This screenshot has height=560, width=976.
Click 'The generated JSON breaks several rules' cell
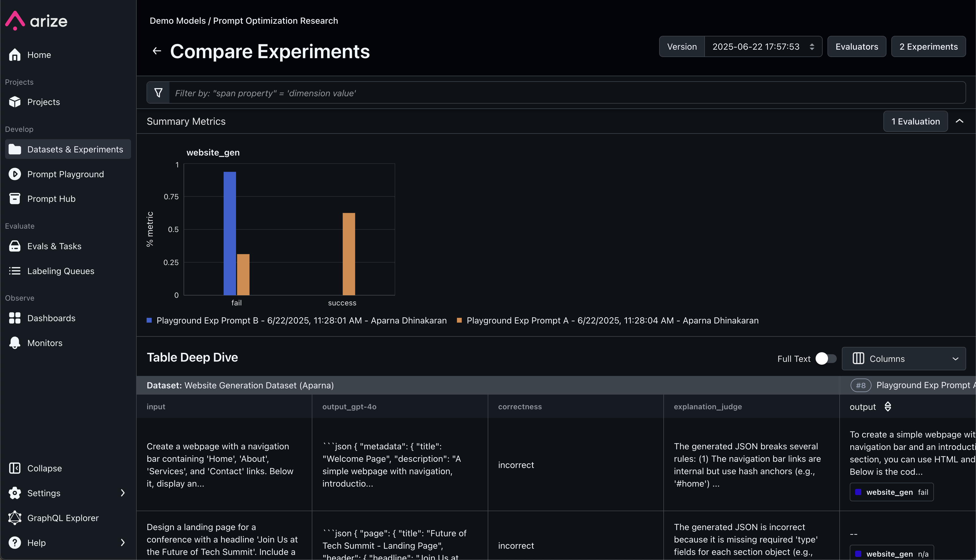pos(751,465)
